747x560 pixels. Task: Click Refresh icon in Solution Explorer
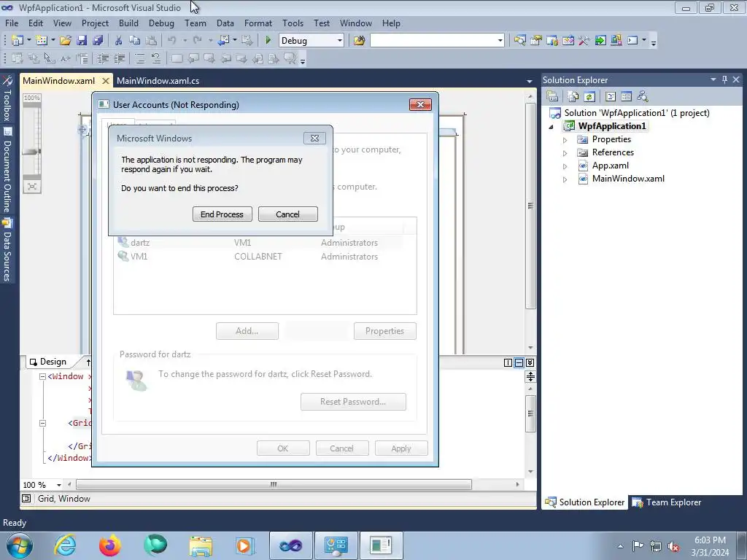(589, 97)
